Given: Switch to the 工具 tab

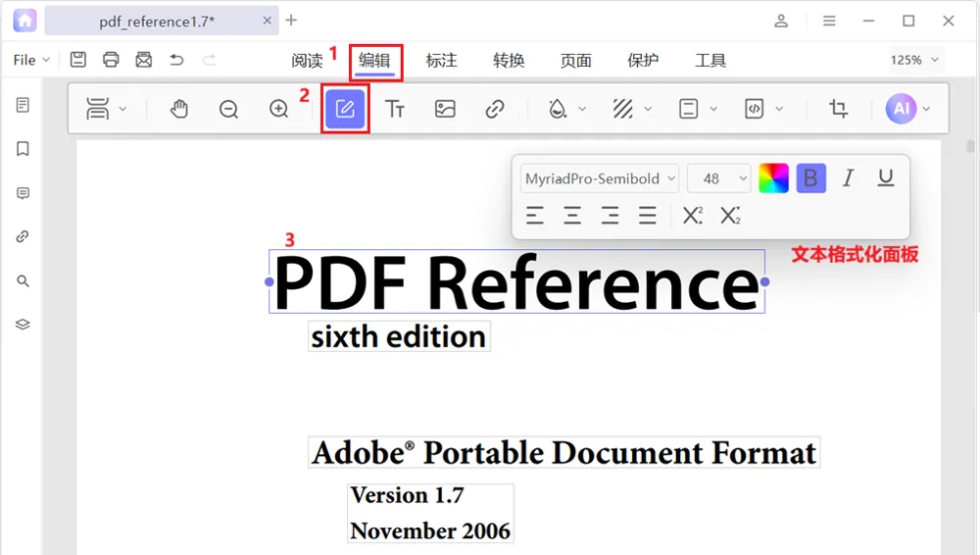Looking at the screenshot, I should click(710, 60).
